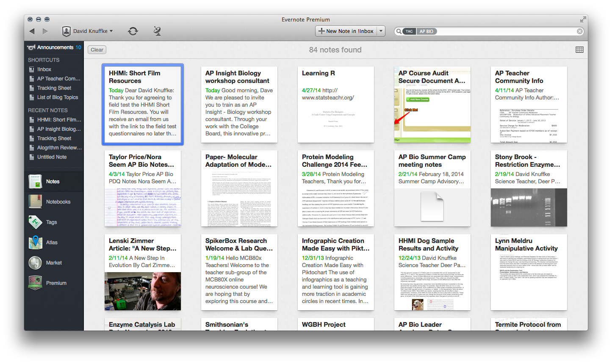Click the Tags sidebar icon

tap(35, 222)
